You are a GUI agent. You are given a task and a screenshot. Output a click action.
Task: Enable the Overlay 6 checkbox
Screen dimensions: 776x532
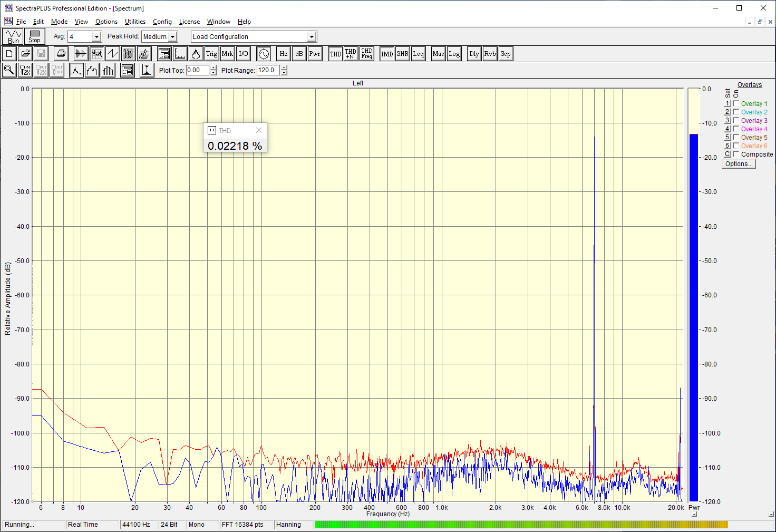pos(736,146)
